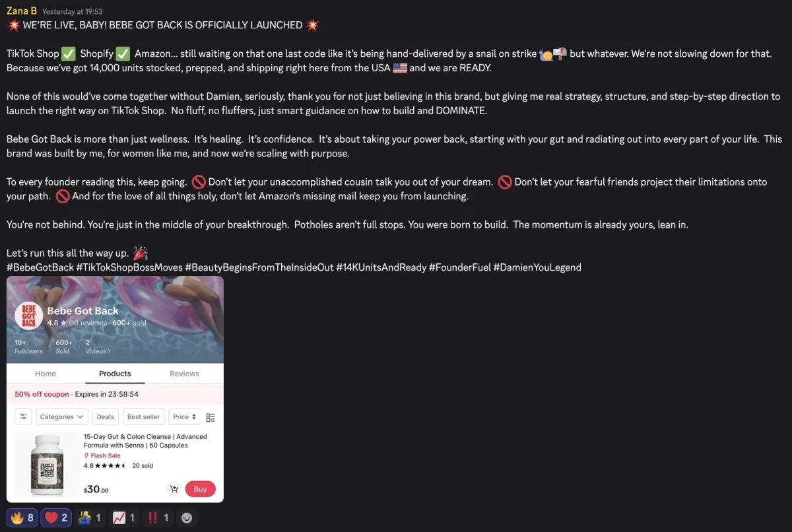This screenshot has height=532, width=792.
Task: Click the double exclamation reaction
Action: 158,518
